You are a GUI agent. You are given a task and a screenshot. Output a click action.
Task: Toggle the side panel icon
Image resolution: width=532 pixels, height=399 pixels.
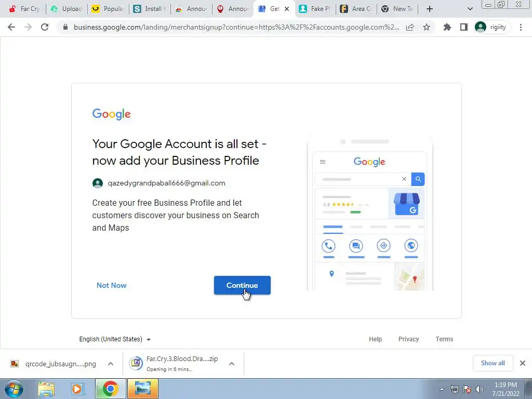click(x=464, y=27)
